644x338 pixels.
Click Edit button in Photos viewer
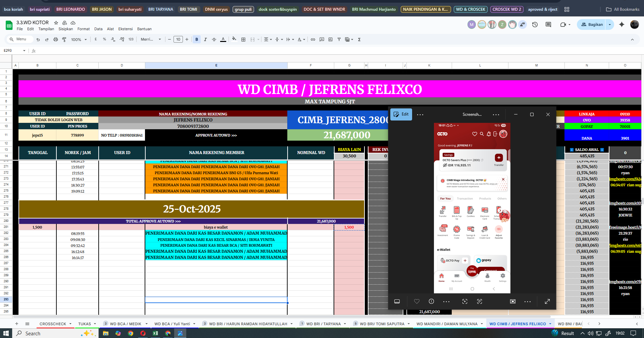pyautogui.click(x=401, y=114)
